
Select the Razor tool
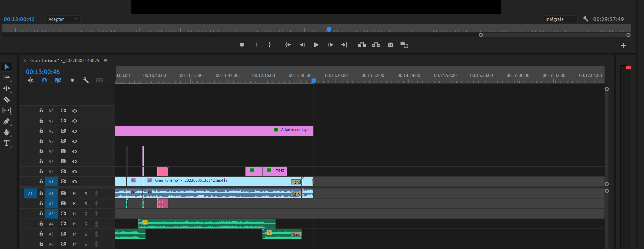(x=6, y=99)
